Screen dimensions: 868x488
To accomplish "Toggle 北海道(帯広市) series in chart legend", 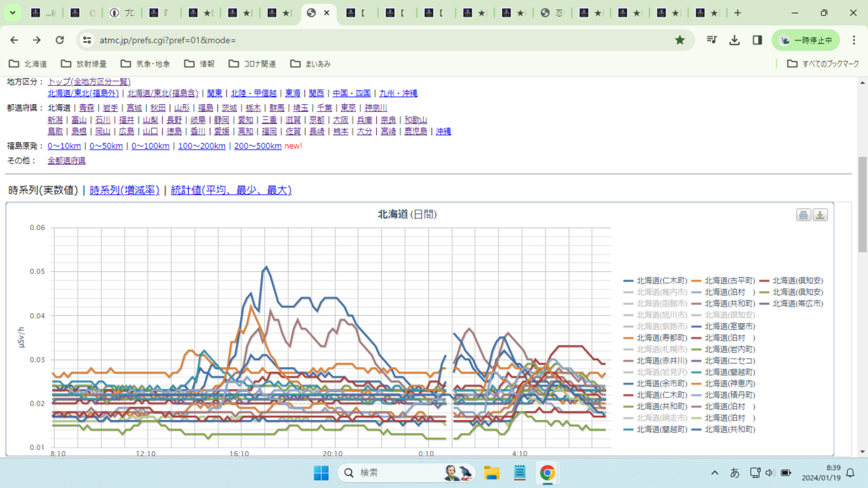I will pos(797,304).
